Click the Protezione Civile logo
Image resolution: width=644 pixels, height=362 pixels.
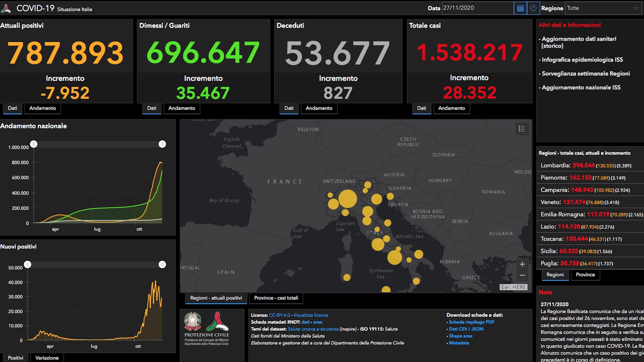(x=207, y=328)
